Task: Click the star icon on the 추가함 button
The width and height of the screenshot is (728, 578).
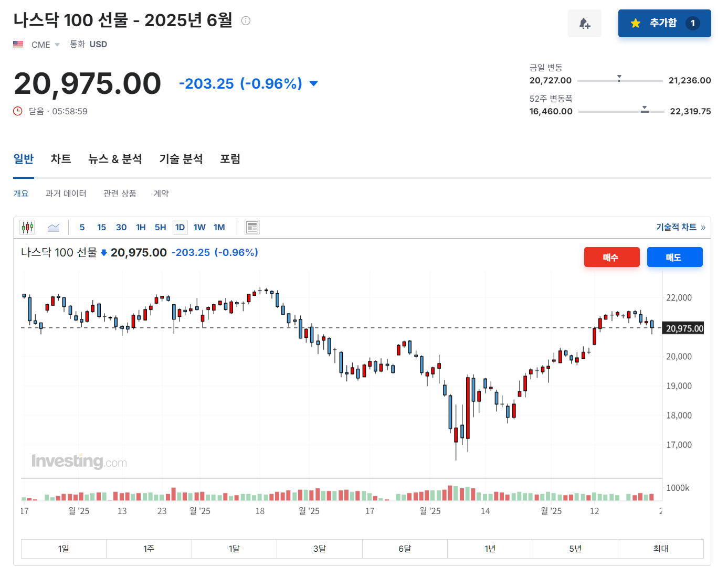Action: [x=636, y=23]
